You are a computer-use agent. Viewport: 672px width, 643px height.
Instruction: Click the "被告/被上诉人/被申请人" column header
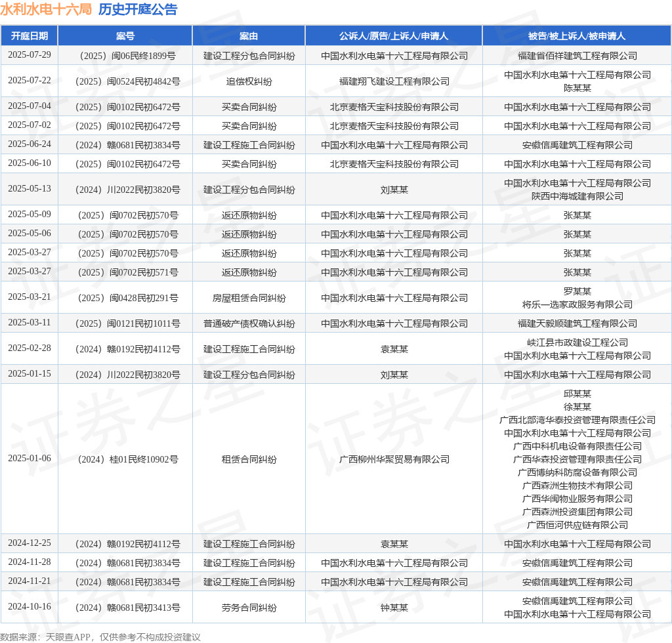[x=577, y=36]
